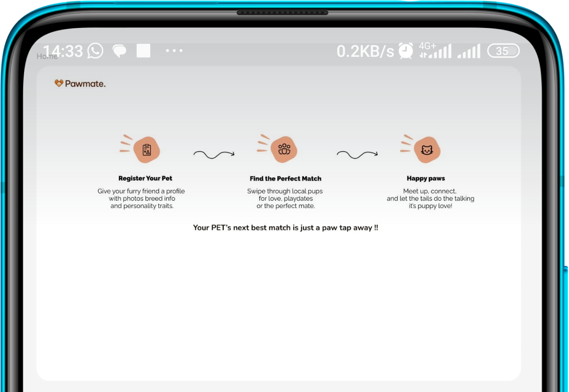569x392 pixels.
Task: Click the Pawmate. brand name text
Action: point(85,84)
